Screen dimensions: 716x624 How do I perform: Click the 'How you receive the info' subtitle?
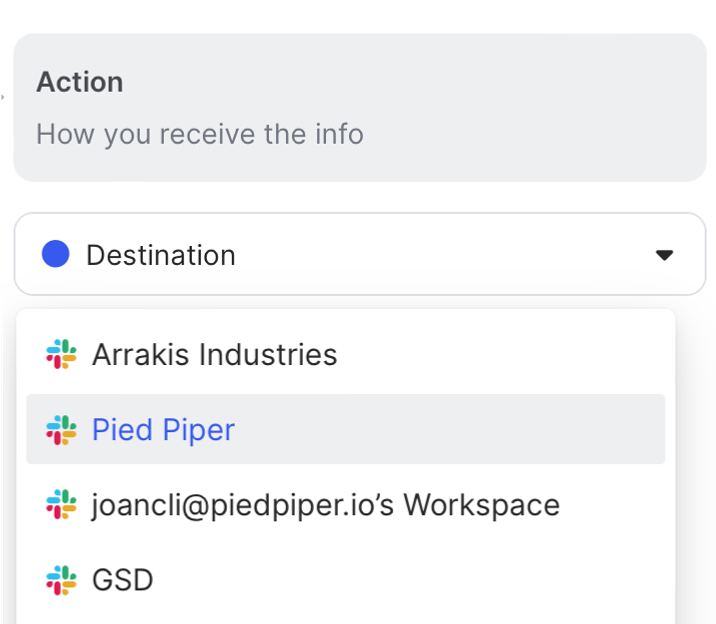(199, 133)
